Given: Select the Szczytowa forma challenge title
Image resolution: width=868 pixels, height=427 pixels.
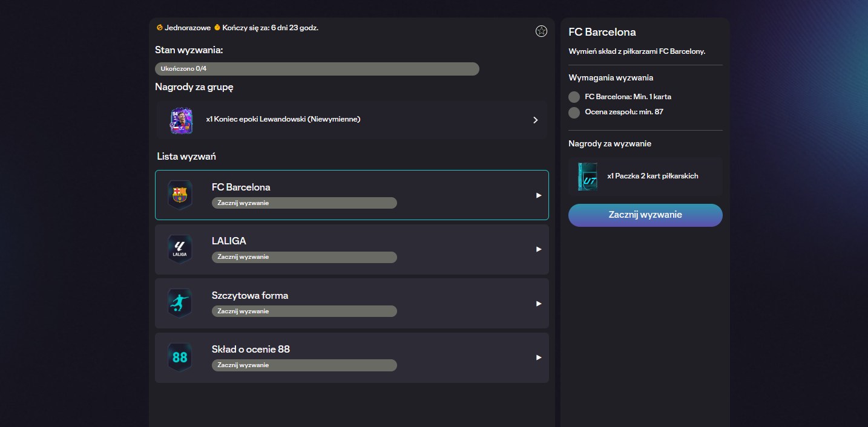Looking at the screenshot, I should click(250, 295).
